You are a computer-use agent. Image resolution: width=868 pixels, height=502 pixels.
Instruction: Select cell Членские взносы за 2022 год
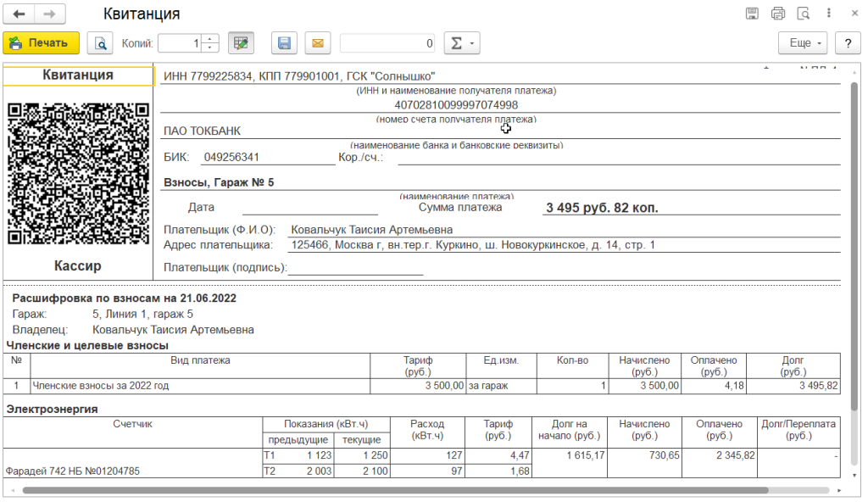[x=200, y=386]
